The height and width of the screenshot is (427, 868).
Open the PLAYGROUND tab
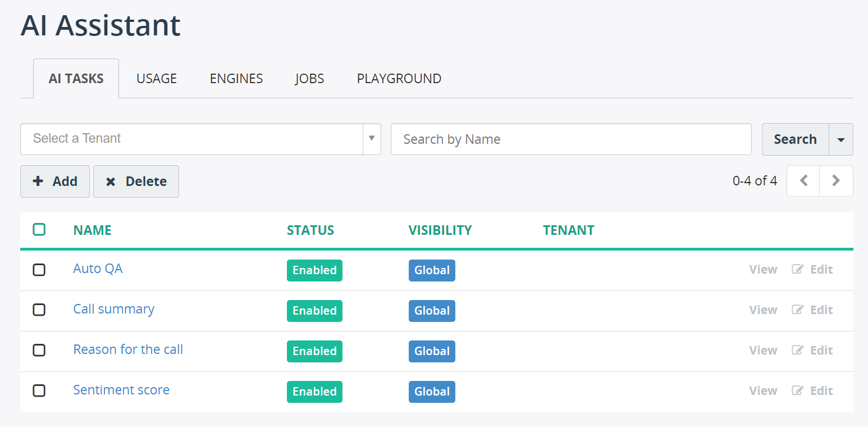coord(399,79)
